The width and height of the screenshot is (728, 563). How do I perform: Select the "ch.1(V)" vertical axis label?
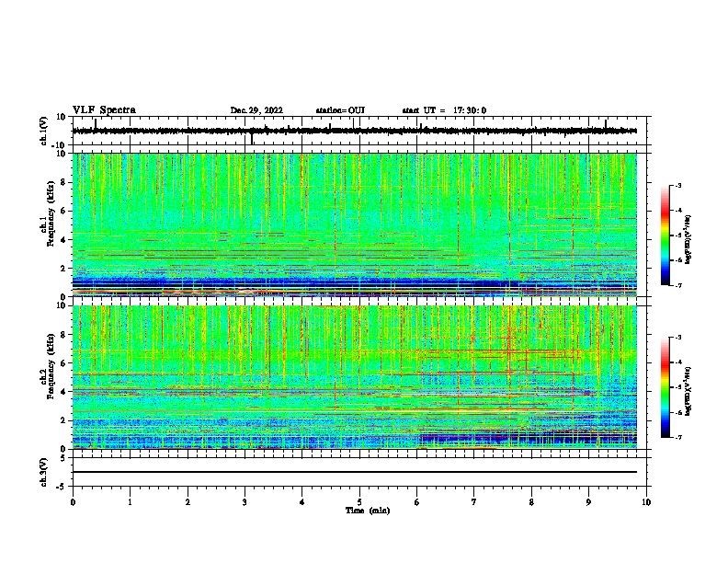43,131
